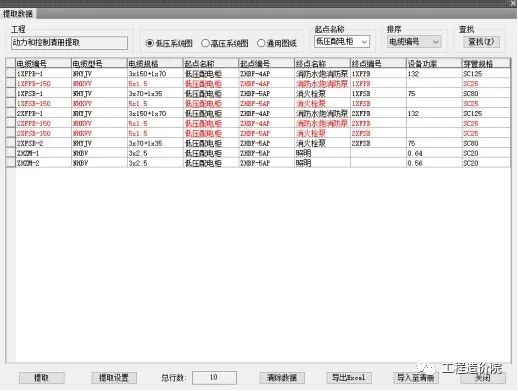Click cable type NHBV in row ZMZM-2
The image size is (518, 391).
pos(99,163)
